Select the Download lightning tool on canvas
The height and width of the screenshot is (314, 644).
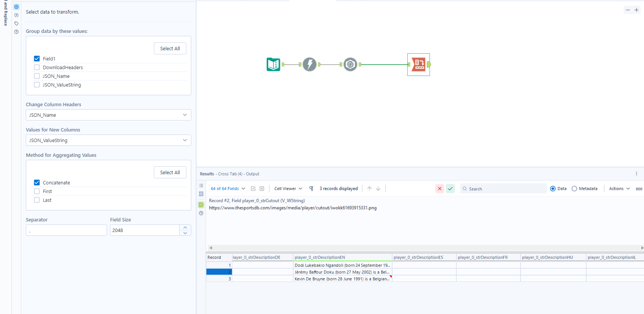[309, 65]
